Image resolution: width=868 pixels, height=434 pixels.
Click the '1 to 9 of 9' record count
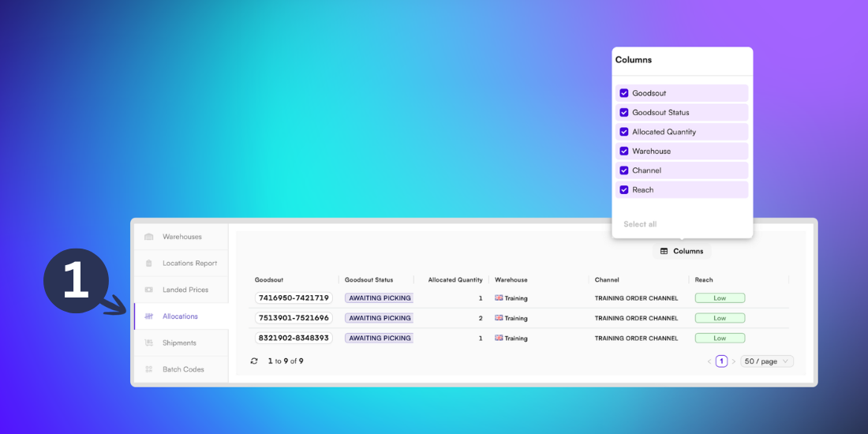pyautogui.click(x=286, y=361)
